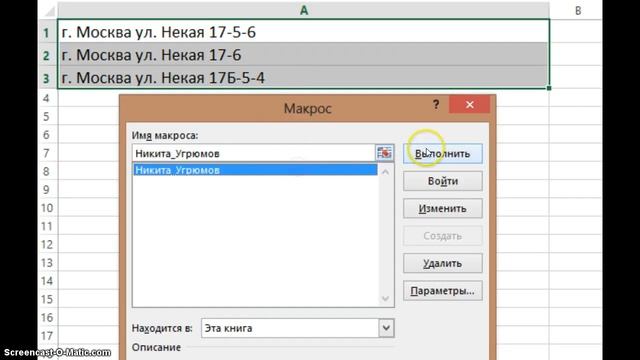The image size is (640, 360).
Task: Select cell with 'г. Москва ул. Некая 17Б-5-4'
Action: pos(304,78)
